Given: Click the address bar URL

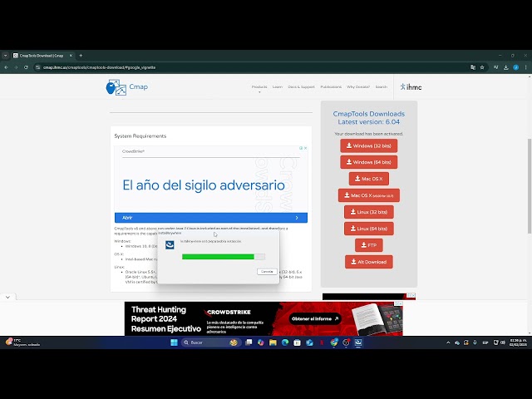Looking at the screenshot, I should coord(100,67).
